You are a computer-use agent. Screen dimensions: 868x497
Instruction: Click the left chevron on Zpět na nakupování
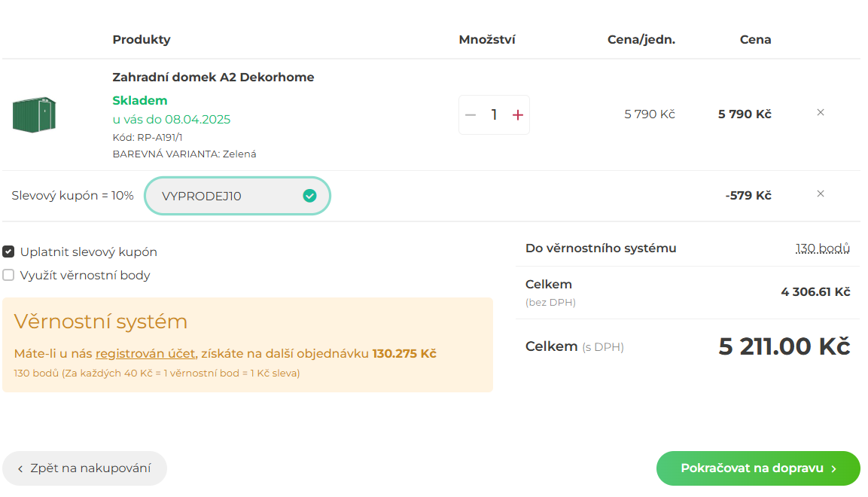click(x=20, y=469)
